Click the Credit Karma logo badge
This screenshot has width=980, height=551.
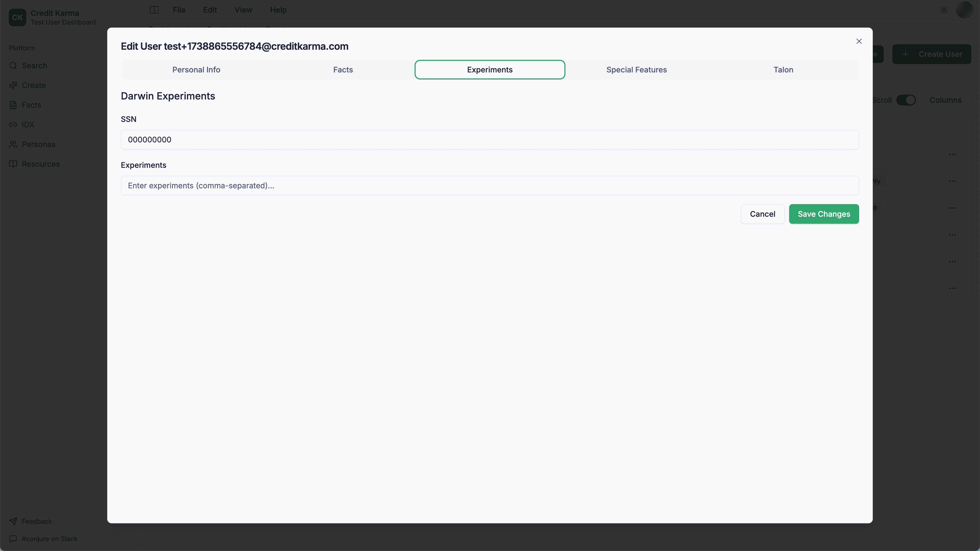(x=17, y=17)
